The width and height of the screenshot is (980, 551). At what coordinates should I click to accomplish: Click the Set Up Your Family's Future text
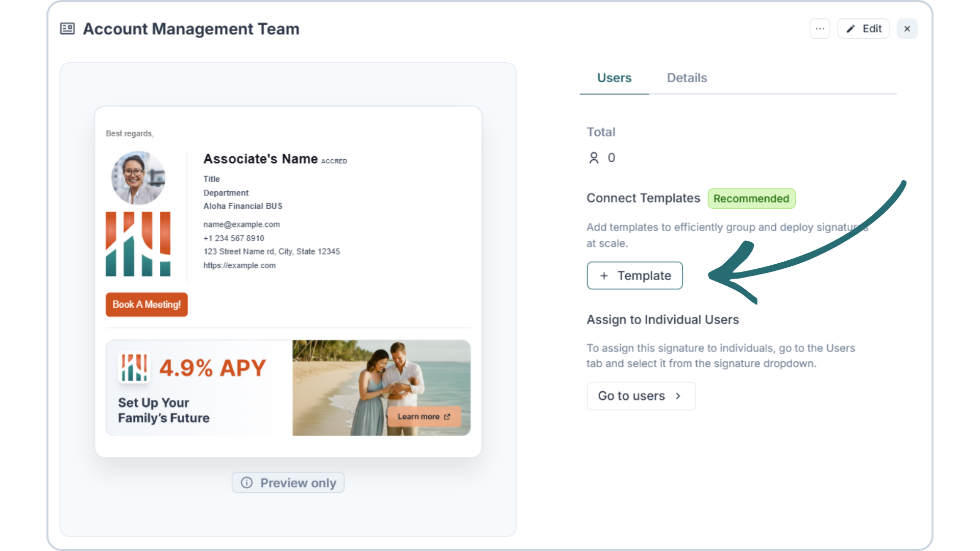pyautogui.click(x=164, y=410)
